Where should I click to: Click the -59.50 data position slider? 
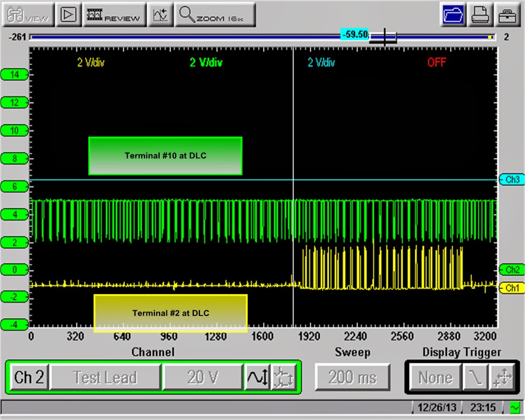355,34
